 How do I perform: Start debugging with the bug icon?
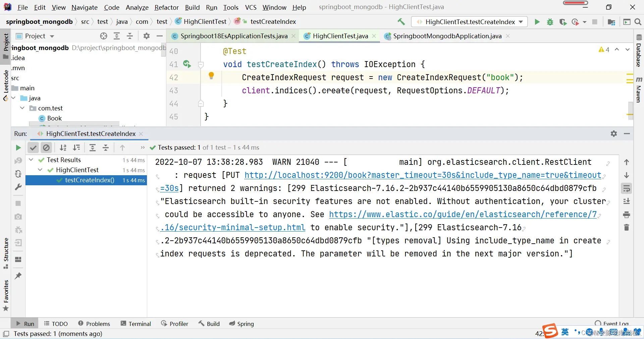pos(550,22)
